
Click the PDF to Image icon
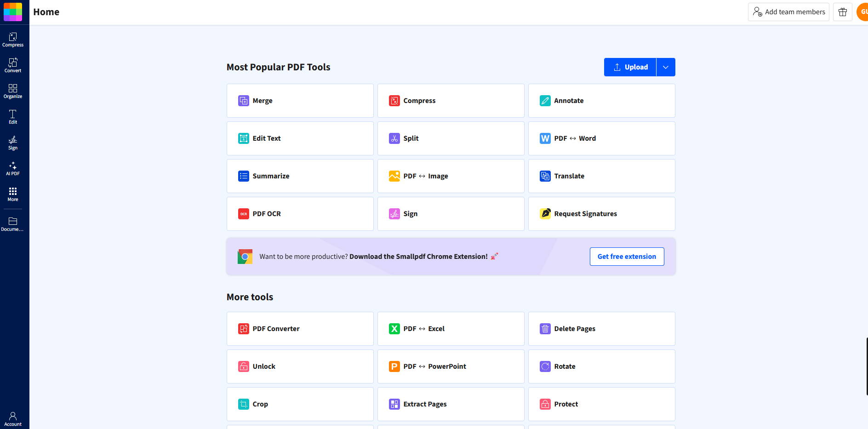(x=394, y=176)
